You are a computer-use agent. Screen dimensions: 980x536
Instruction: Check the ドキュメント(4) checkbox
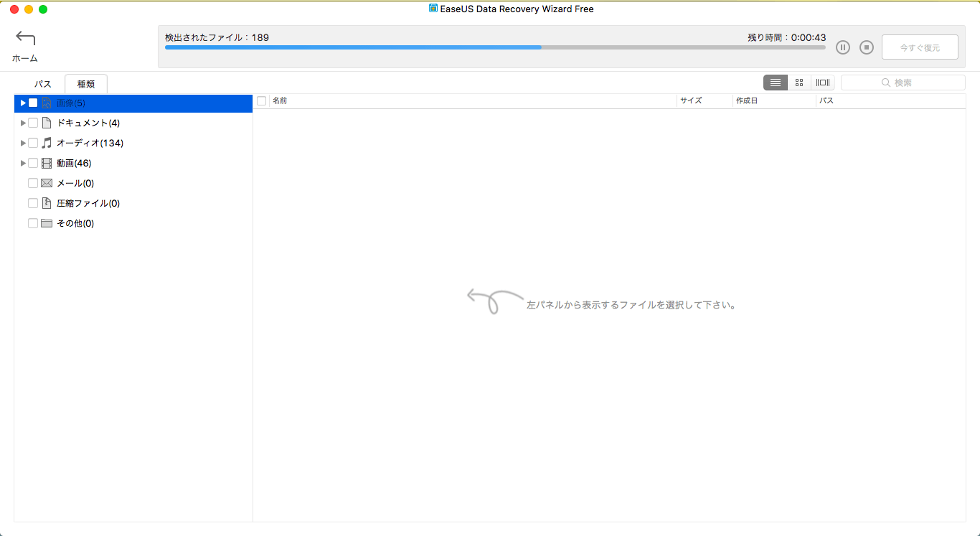click(x=33, y=123)
